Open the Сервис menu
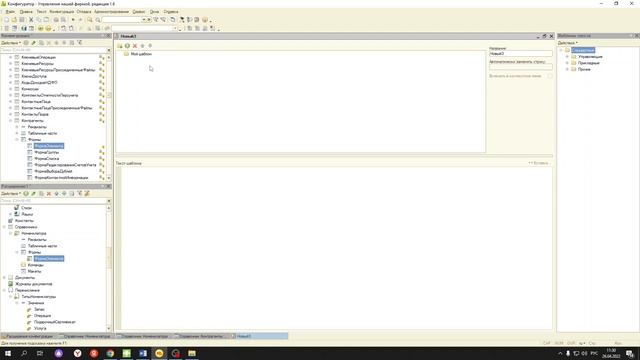Viewport: 640px width, 360px height. (139, 12)
